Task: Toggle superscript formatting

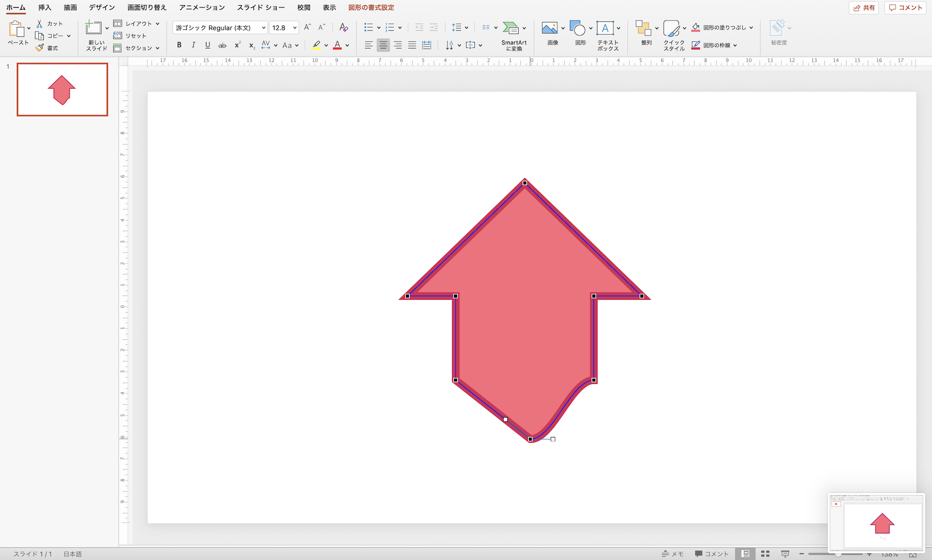Action: click(237, 45)
